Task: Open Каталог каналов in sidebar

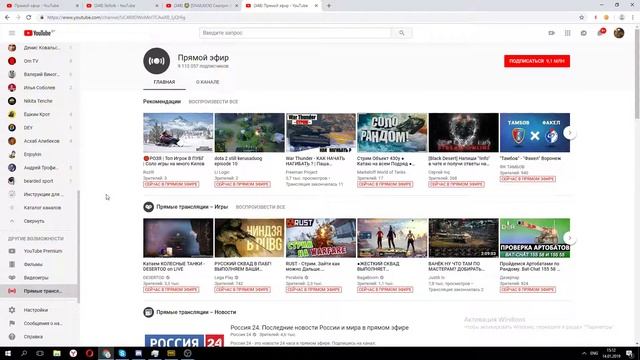Action: click(39, 208)
